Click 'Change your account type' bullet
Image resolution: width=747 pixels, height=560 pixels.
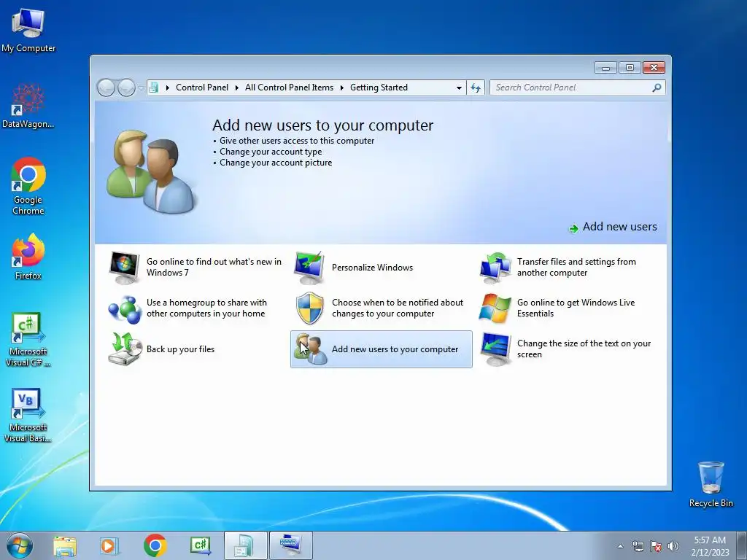(x=271, y=152)
